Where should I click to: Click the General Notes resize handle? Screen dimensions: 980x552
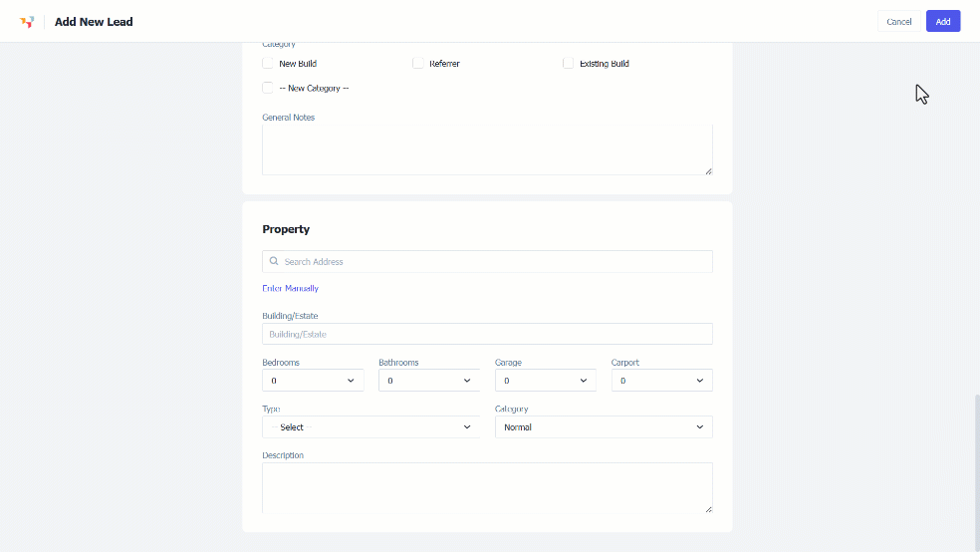click(708, 170)
